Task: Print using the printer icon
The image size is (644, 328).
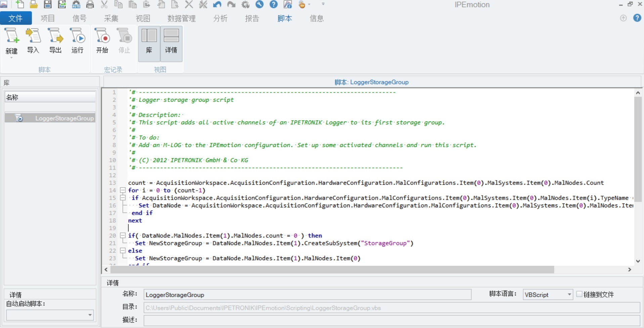Action: 90,4
